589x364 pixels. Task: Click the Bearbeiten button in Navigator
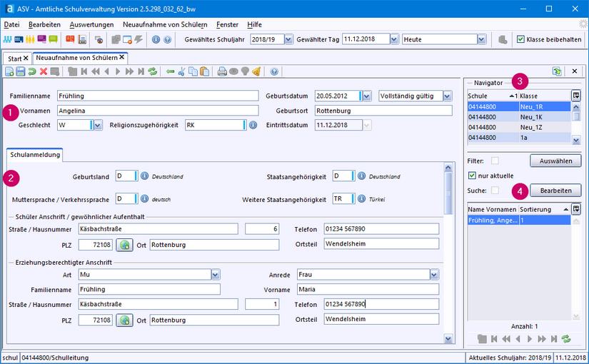click(x=555, y=191)
